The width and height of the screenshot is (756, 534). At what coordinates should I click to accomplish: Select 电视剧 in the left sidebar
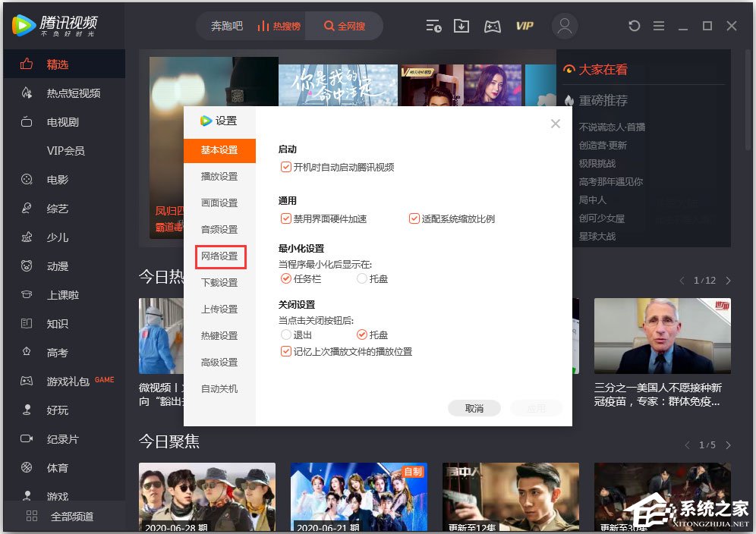[x=65, y=121]
